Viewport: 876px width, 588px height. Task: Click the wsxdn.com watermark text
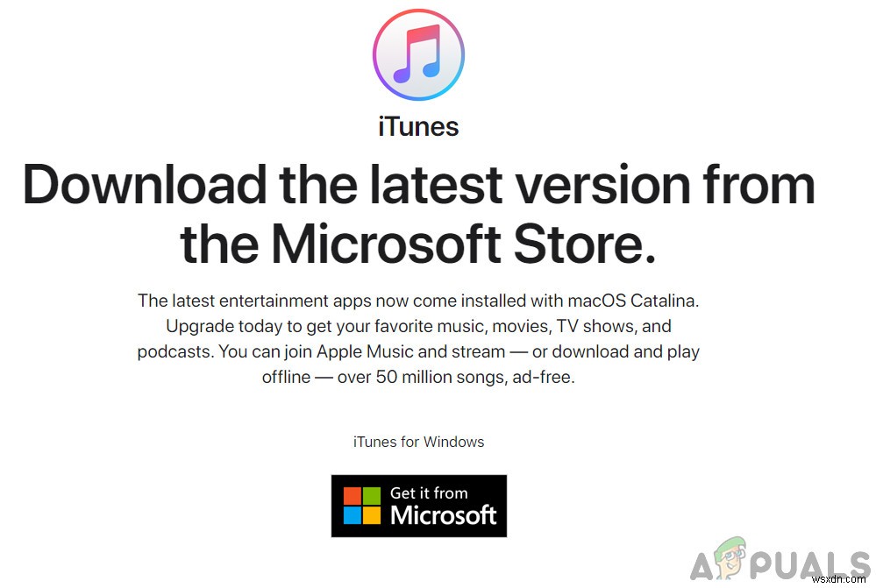coord(838,579)
